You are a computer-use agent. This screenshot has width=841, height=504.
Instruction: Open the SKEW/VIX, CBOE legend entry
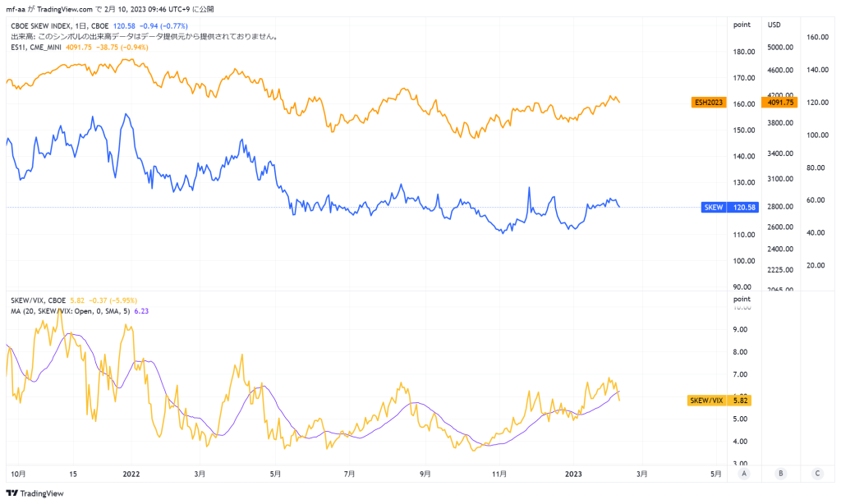[x=38, y=300]
